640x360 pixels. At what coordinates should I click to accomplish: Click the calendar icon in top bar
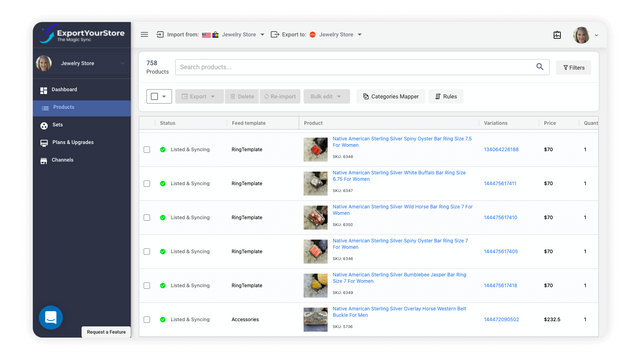pos(557,35)
